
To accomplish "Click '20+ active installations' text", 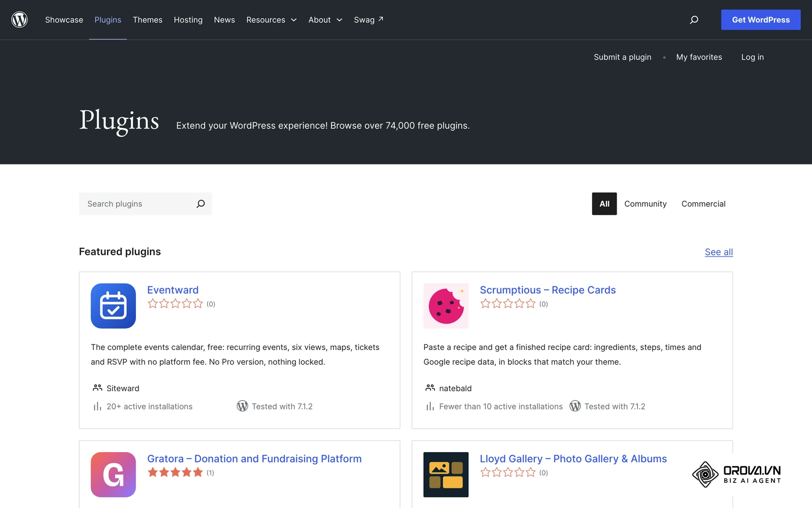I will click(150, 406).
